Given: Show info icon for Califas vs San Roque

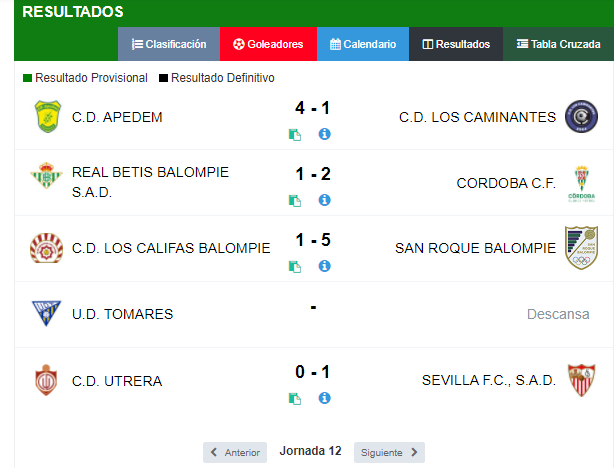Looking at the screenshot, I should point(324,266).
